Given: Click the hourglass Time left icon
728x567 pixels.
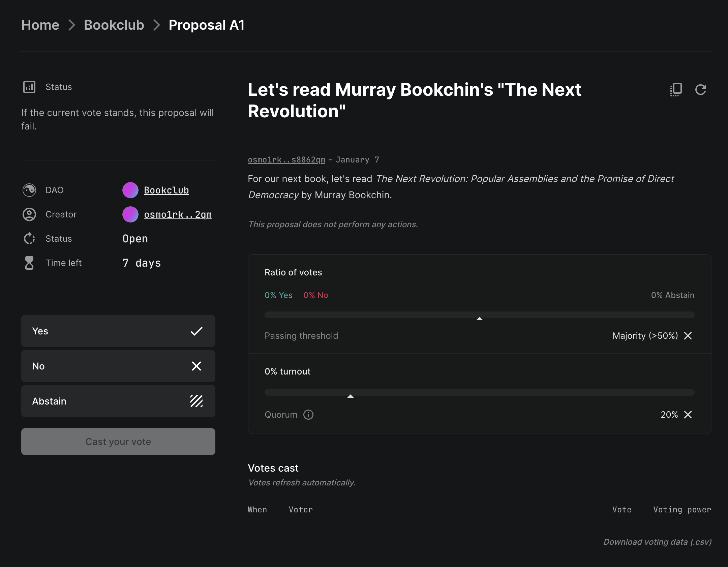Looking at the screenshot, I should (x=29, y=263).
